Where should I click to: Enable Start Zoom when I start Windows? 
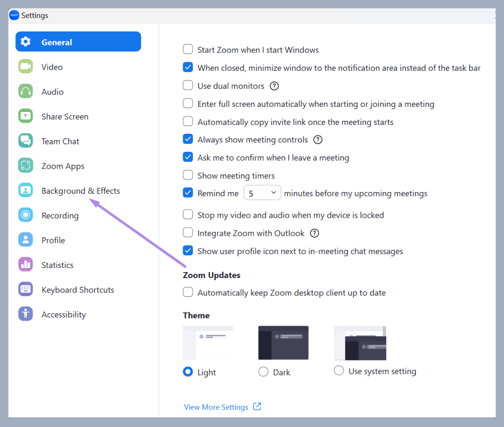[x=188, y=49]
